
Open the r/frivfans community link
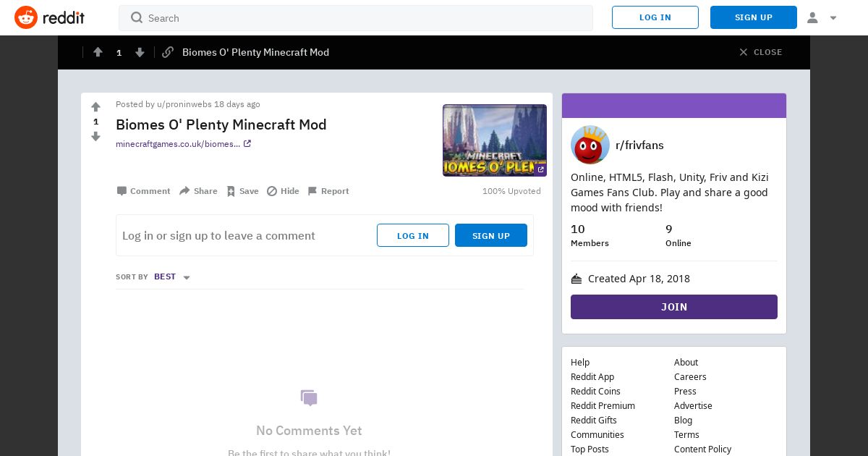pos(639,145)
